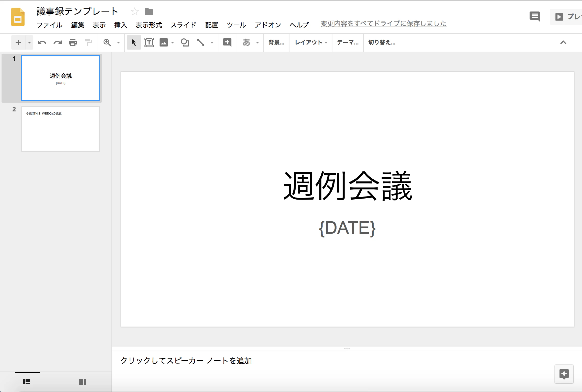Click the insert image icon
This screenshot has height=392, width=582.
point(164,42)
